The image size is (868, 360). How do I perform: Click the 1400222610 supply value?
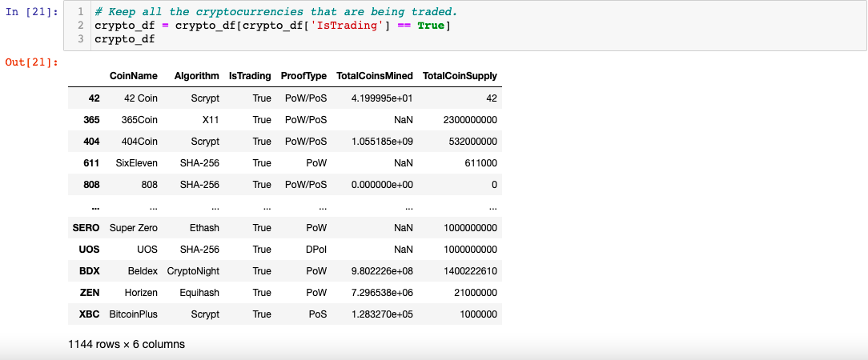(470, 270)
